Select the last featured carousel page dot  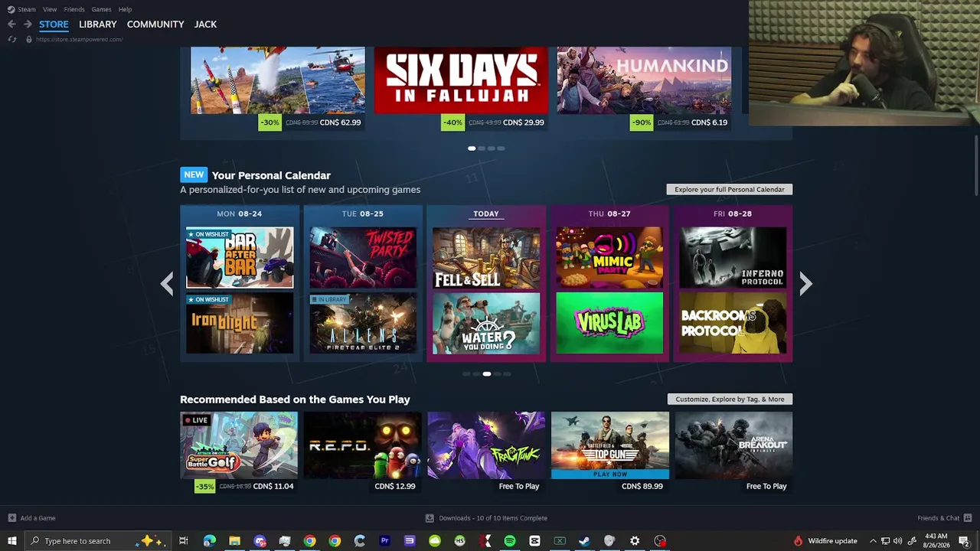501,148
